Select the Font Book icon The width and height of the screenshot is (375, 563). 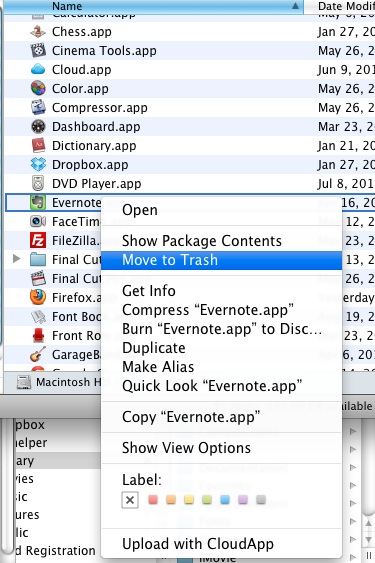coord(38,316)
